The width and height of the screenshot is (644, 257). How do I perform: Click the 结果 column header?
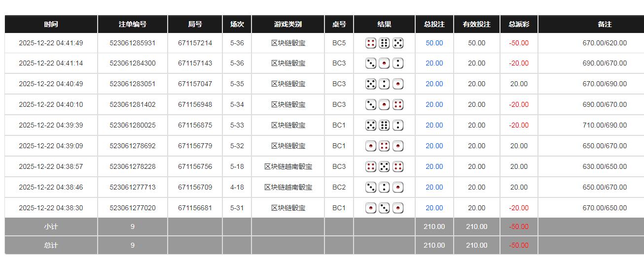384,24
